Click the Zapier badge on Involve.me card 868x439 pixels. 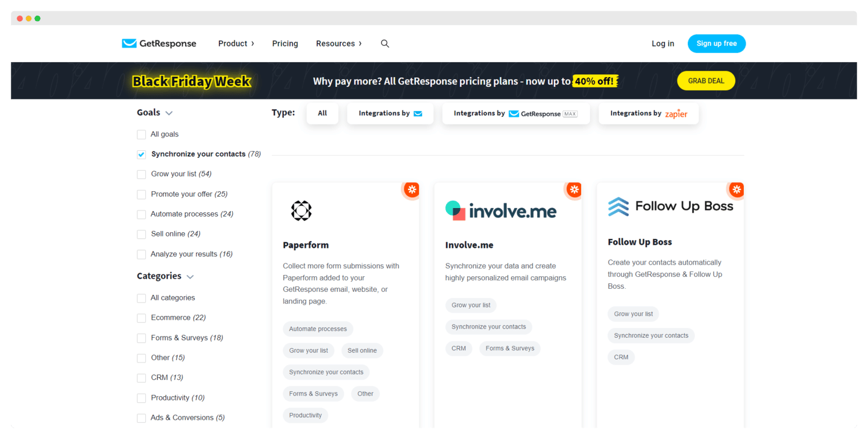[x=574, y=189]
